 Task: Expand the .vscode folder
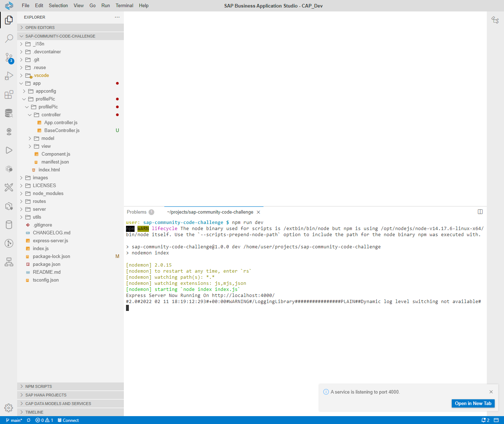[71, 75]
